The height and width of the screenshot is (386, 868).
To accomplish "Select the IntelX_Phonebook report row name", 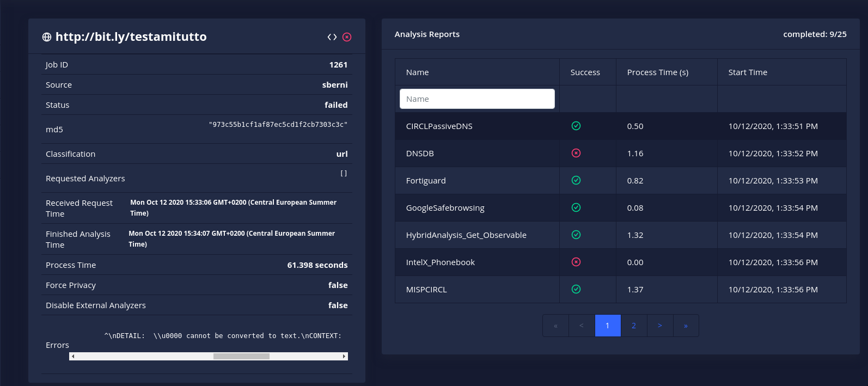I will coord(441,262).
